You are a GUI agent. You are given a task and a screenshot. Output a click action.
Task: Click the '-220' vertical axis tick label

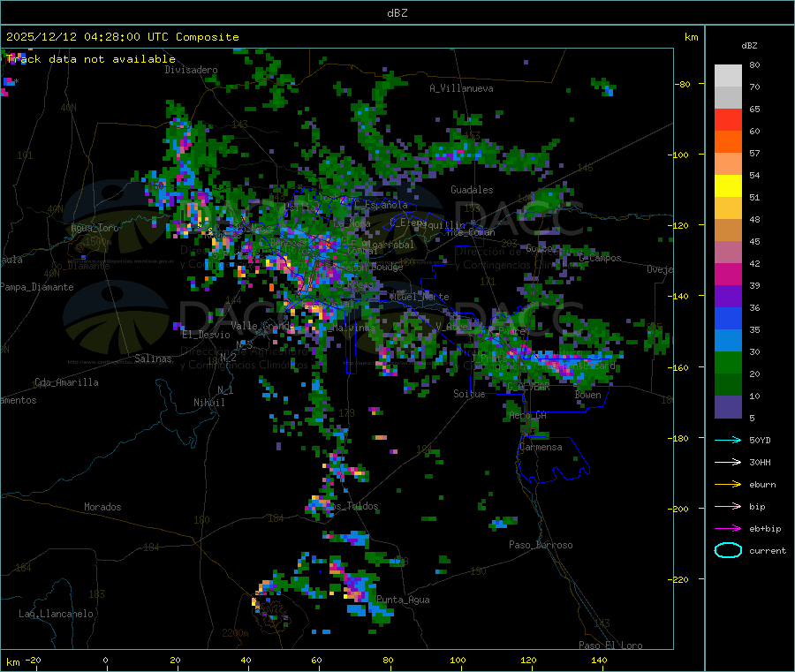680,579
